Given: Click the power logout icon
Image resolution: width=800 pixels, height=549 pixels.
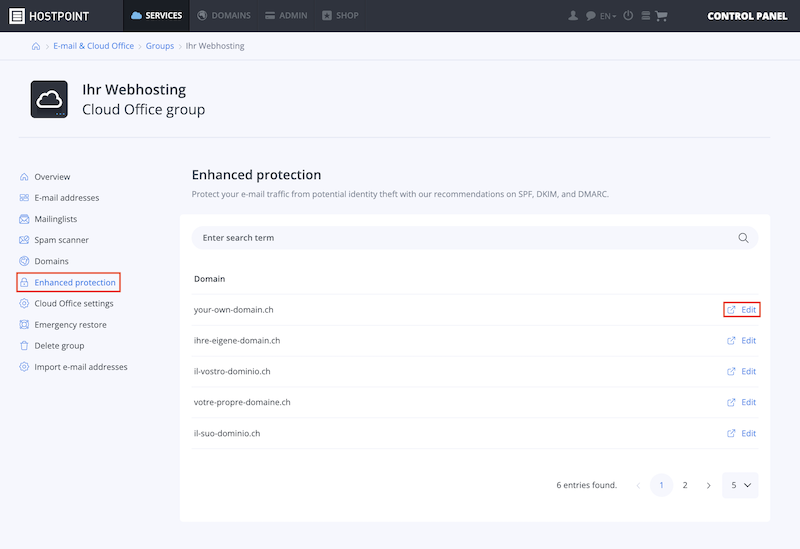Looking at the screenshot, I should pos(628,16).
